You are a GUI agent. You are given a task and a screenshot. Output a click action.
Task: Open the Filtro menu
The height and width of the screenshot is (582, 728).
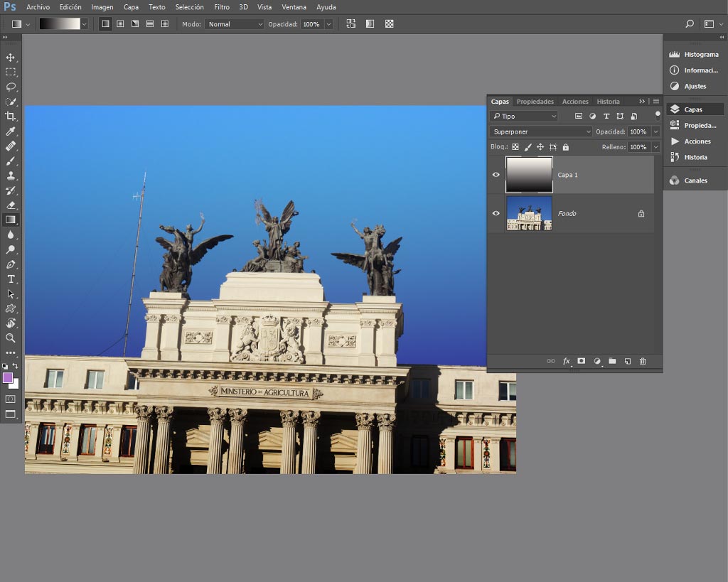(222, 7)
